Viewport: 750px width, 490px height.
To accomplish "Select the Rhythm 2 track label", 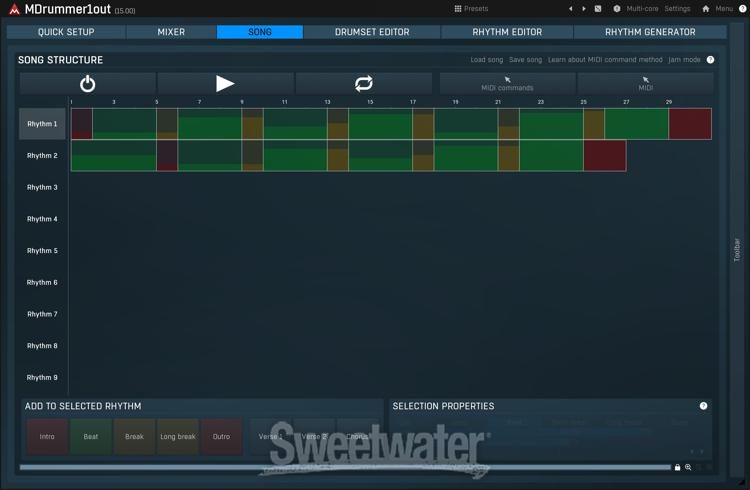I will coord(42,156).
